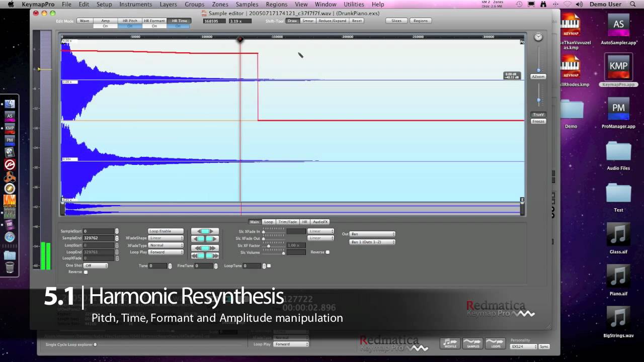The width and height of the screenshot is (644, 362).
Task: Toggle the slice Reverse checkbox
Action: pos(328,252)
